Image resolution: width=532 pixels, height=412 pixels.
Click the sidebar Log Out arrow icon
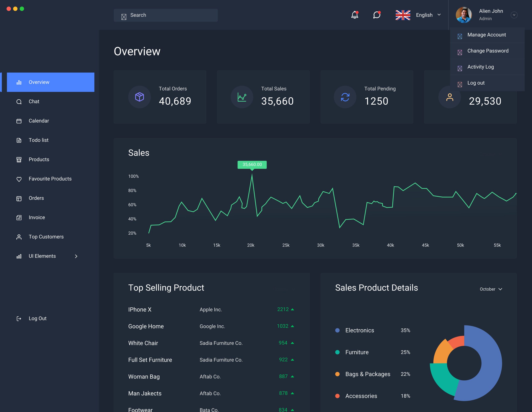point(19,319)
